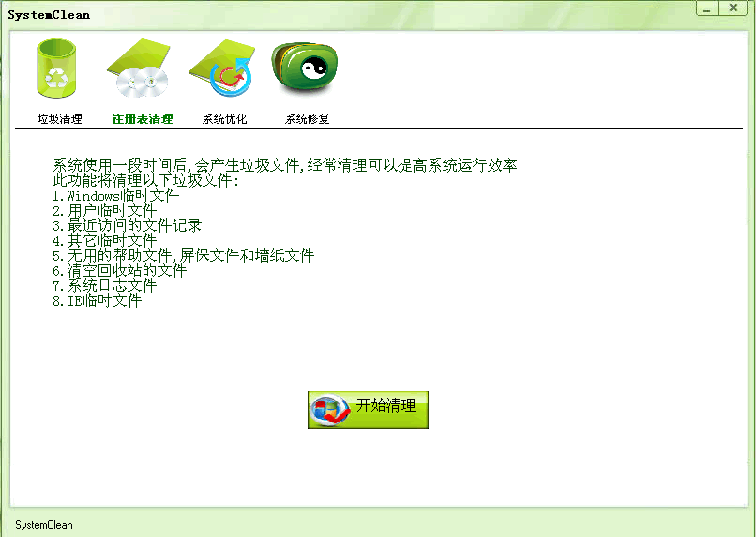Click the text line "4.其它临时文件"
Viewport: 756px width, 537px height.
coord(105,240)
